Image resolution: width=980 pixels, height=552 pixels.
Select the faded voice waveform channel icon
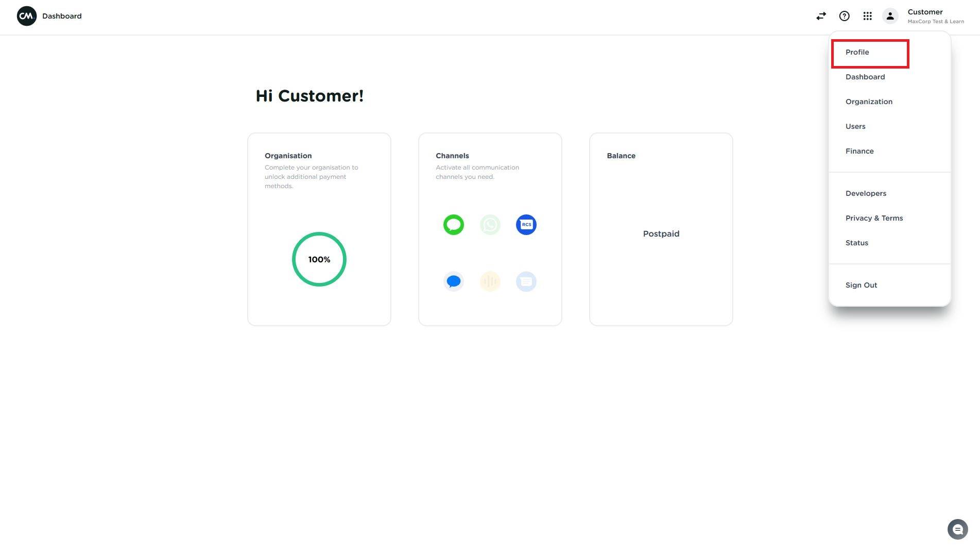(x=490, y=281)
